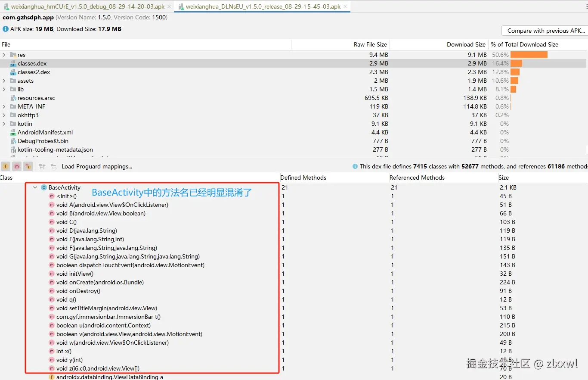Expand the assets folder

(4, 81)
